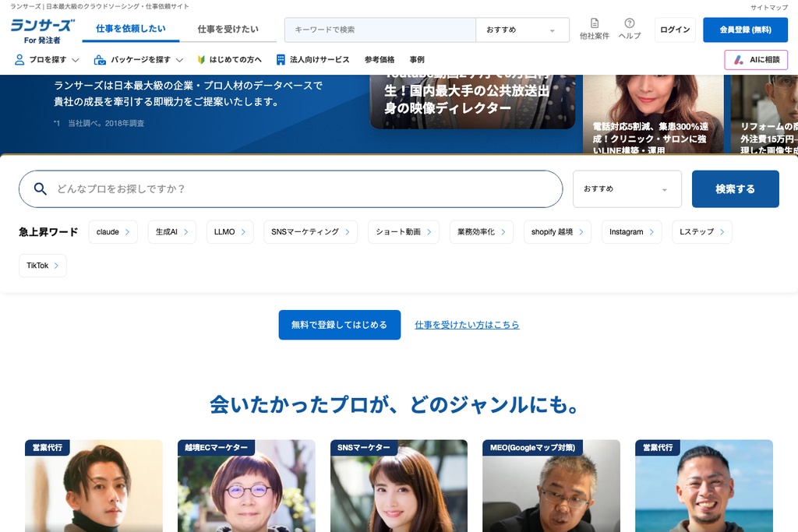Select the Instagram keyword chip

[x=631, y=232]
